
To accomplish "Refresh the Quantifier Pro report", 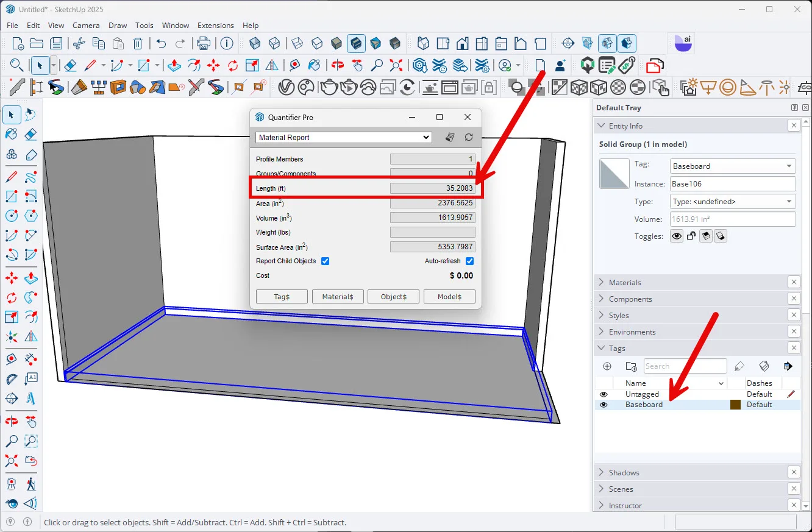I will click(x=469, y=137).
